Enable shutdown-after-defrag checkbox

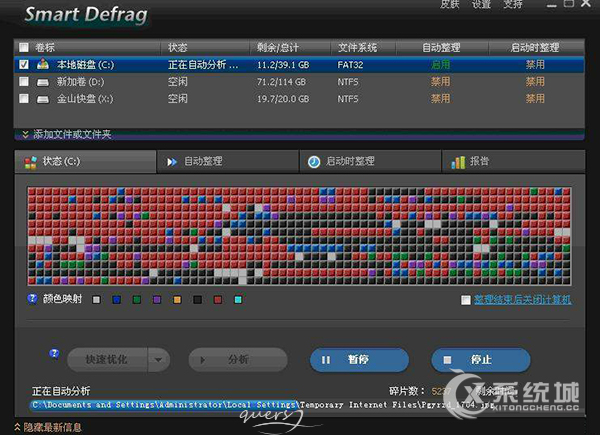(466, 300)
